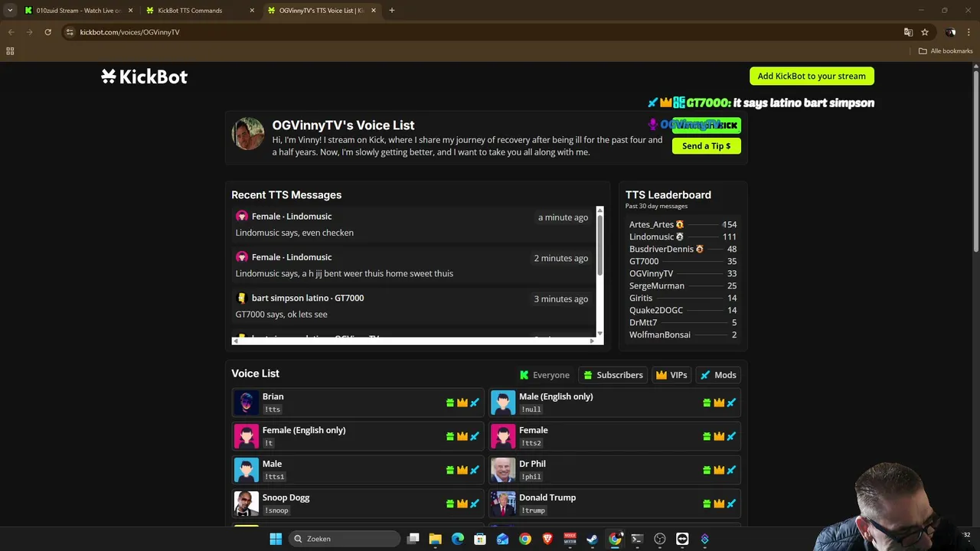The image size is (980, 551).
Task: Click message 'Lindomusic says, even checken'
Action: click(295, 233)
